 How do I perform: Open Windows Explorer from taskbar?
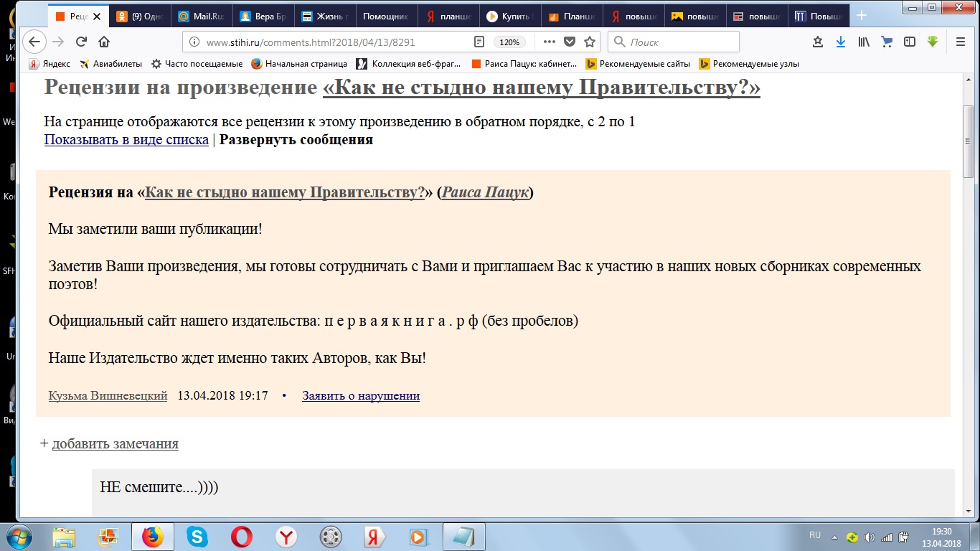[64, 537]
